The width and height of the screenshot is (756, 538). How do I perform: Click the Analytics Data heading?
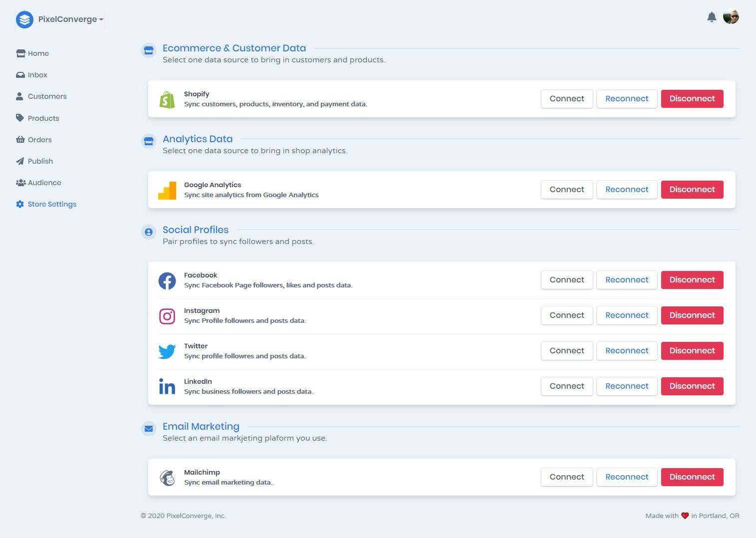point(198,139)
